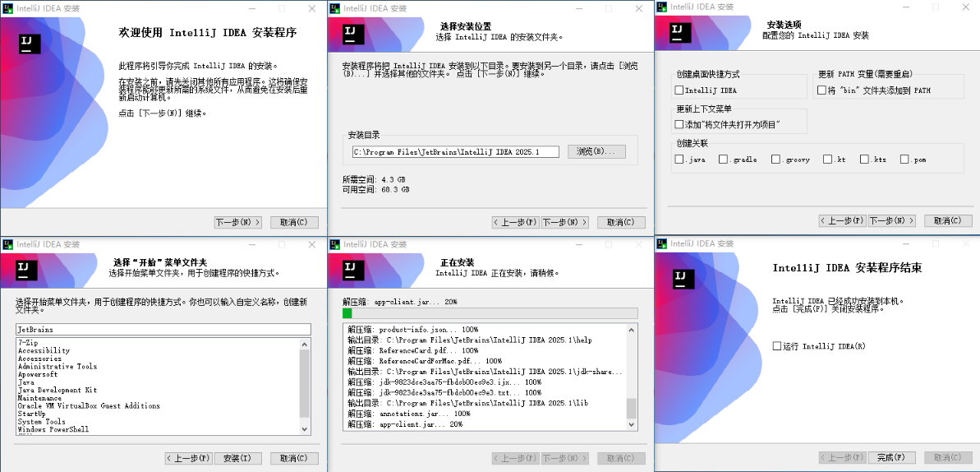980x472 pixels.
Task: Click the folder list scrollbar thumb
Action: click(x=305, y=384)
